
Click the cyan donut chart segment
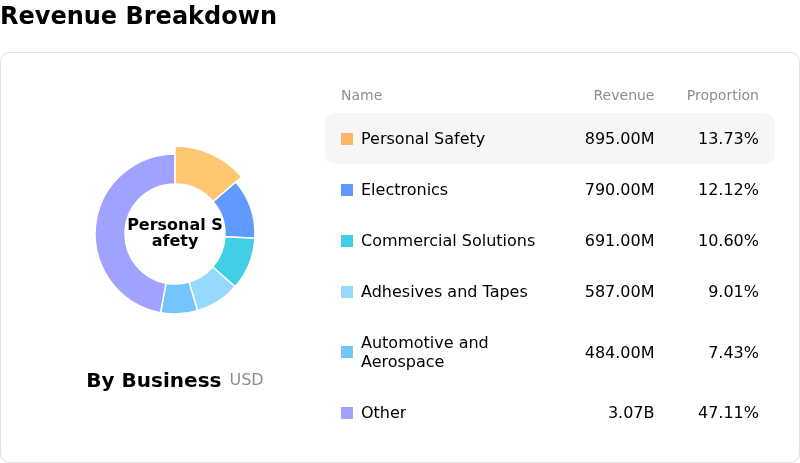(236, 259)
